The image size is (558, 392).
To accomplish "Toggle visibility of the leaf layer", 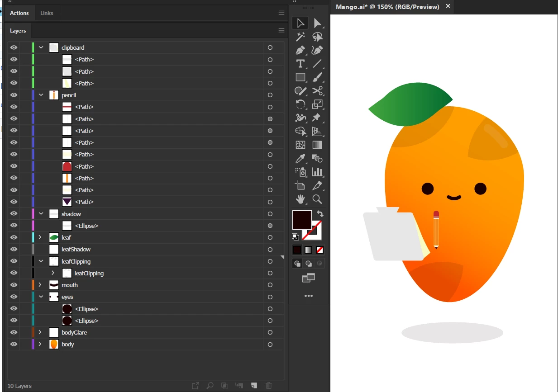I will [x=14, y=237].
